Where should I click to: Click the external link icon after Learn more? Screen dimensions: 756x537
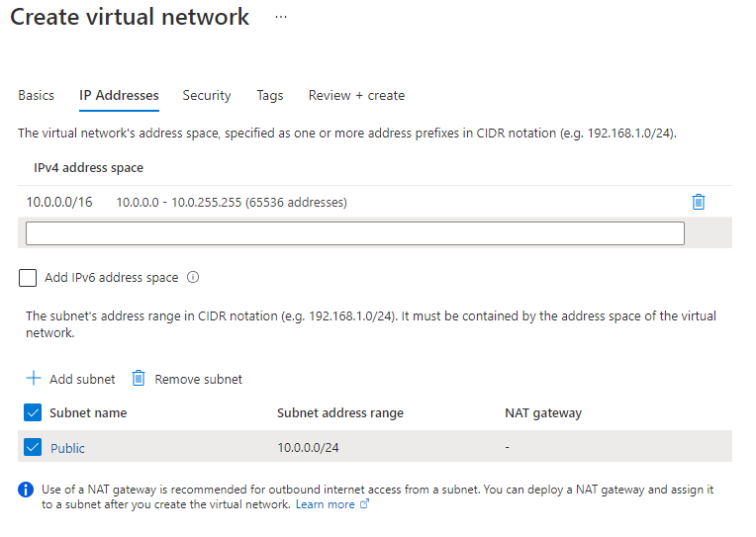click(364, 504)
